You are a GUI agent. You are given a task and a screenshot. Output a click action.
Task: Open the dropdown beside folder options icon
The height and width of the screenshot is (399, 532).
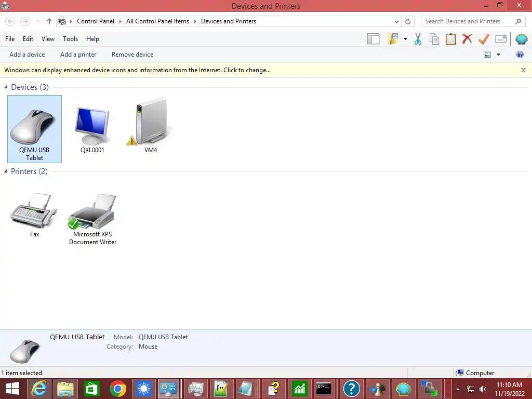pos(405,39)
